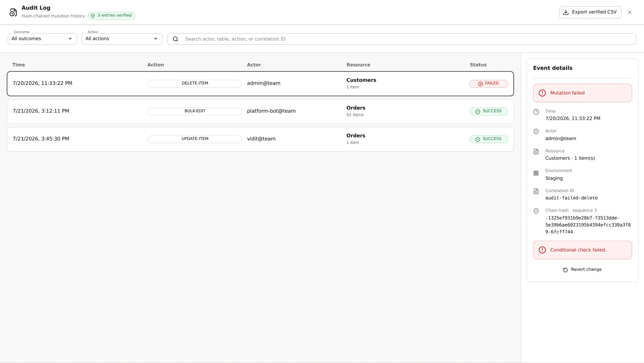The image size is (644, 363).
Task: Close the Audit Log panel
Action: (x=630, y=12)
